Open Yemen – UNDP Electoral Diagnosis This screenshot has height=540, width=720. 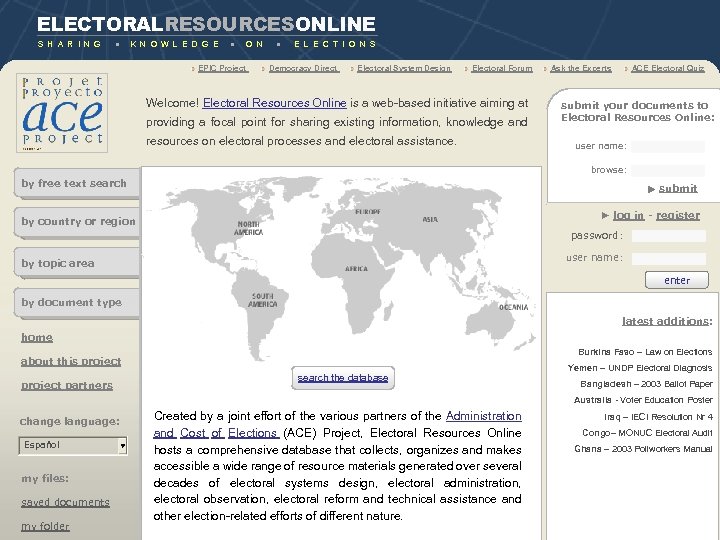pyautogui.click(x=640, y=368)
